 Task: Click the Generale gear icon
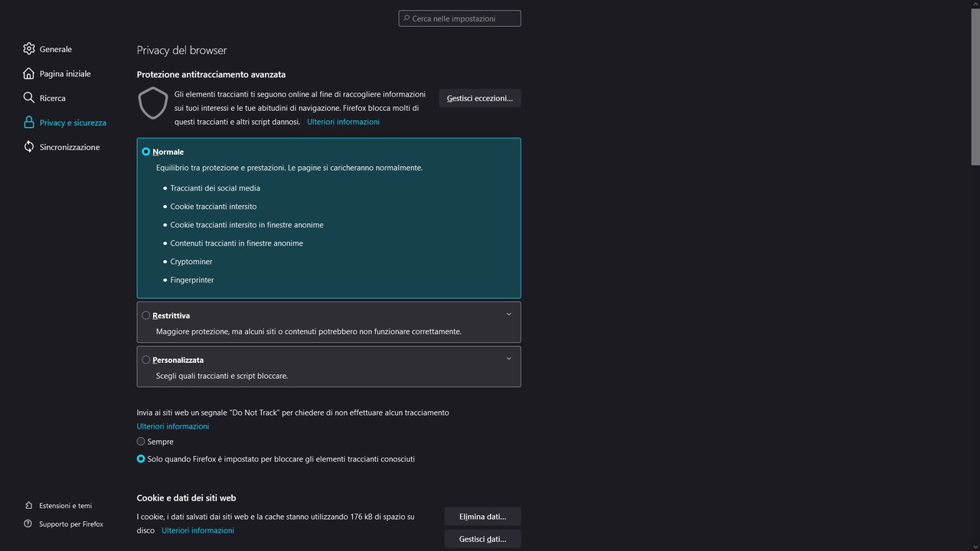coord(29,49)
